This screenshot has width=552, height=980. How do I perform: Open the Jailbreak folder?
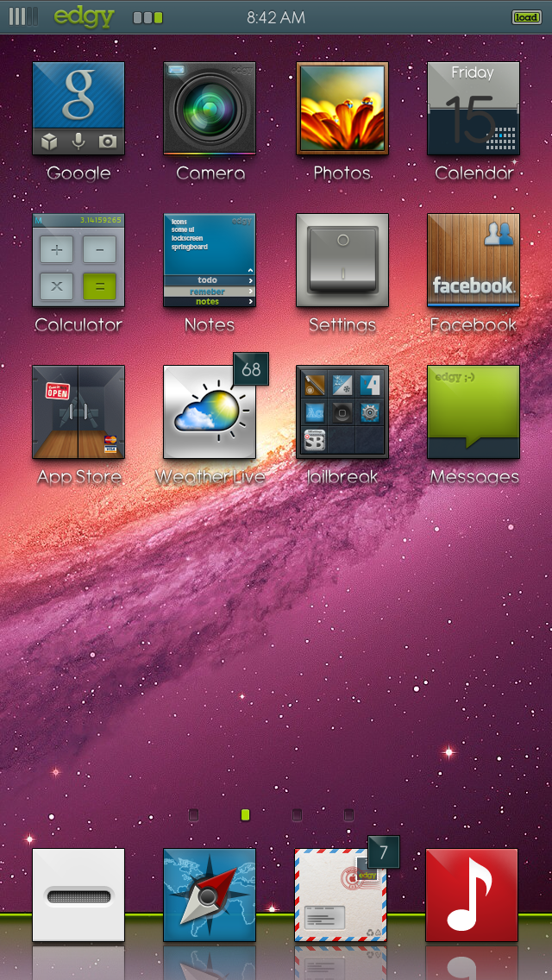(342, 411)
